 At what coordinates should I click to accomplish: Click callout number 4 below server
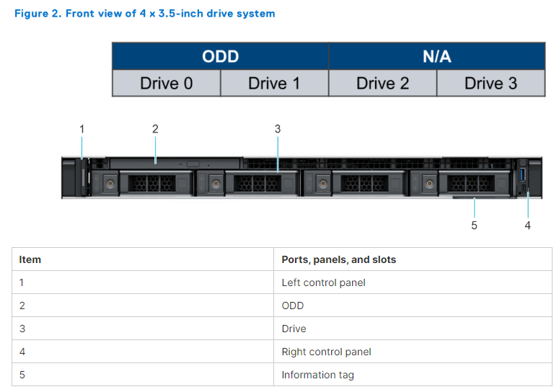coord(527,226)
